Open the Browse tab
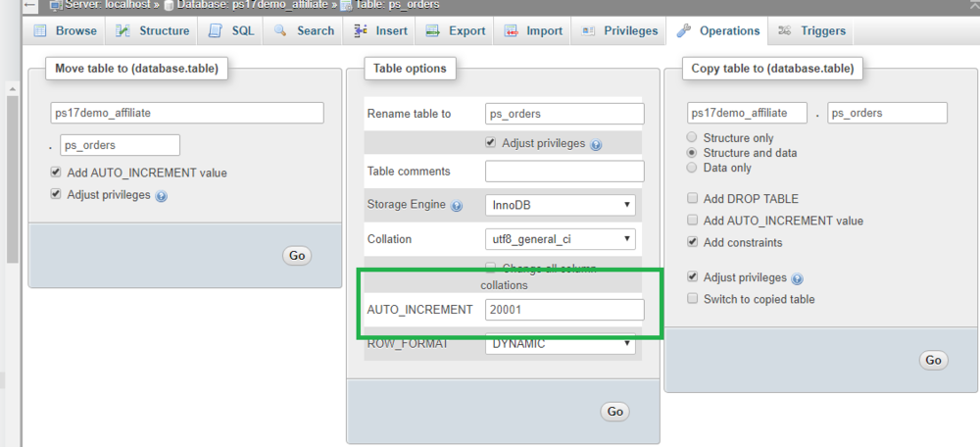The image size is (980, 447). [x=65, y=30]
